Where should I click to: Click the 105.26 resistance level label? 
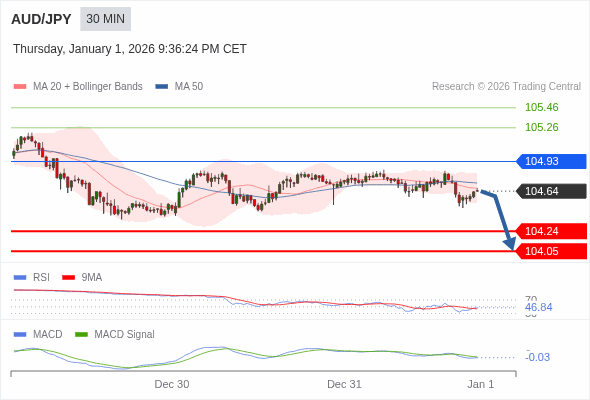click(x=541, y=127)
